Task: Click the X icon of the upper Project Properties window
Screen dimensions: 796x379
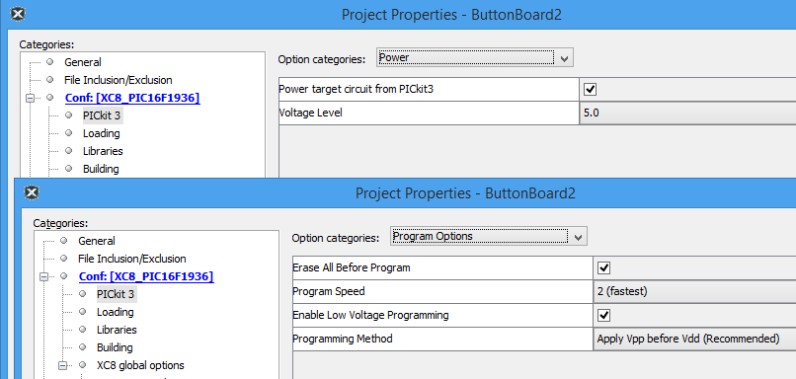Action: (18, 14)
